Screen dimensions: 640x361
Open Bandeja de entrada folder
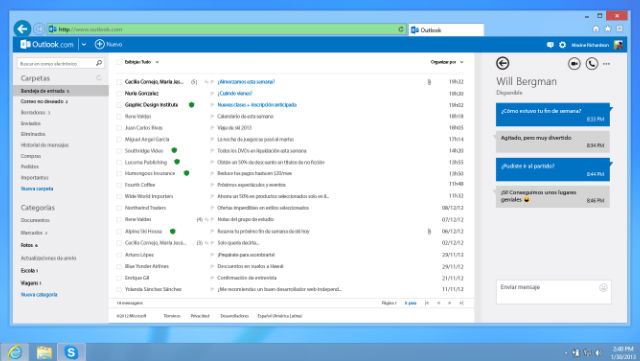click(x=61, y=91)
